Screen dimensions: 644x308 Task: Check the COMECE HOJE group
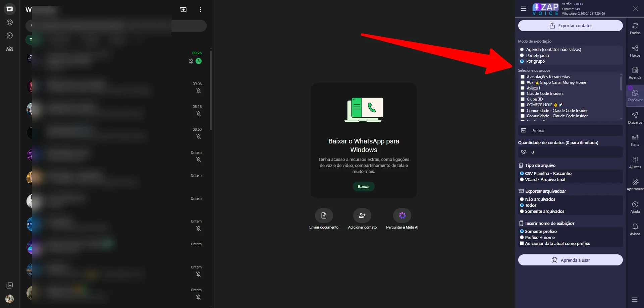click(522, 105)
